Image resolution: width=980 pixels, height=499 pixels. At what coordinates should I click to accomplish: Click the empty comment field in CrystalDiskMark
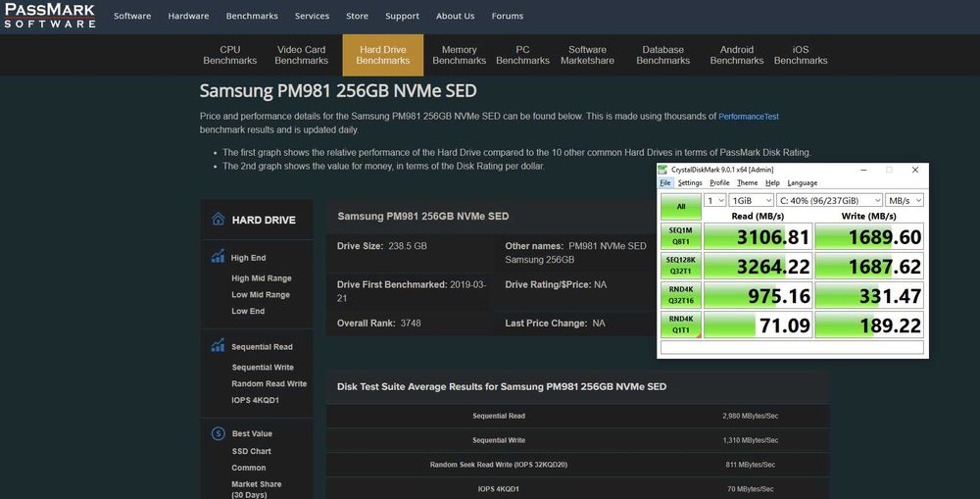(x=792, y=347)
